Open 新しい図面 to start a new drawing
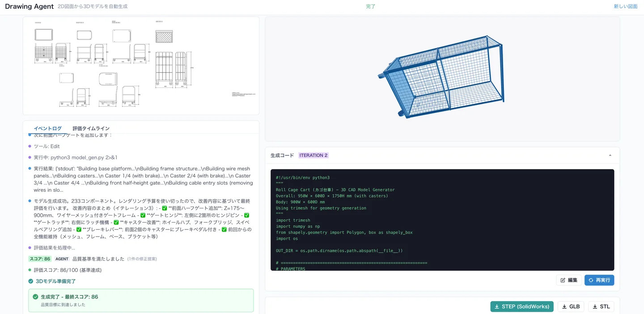 click(x=626, y=6)
